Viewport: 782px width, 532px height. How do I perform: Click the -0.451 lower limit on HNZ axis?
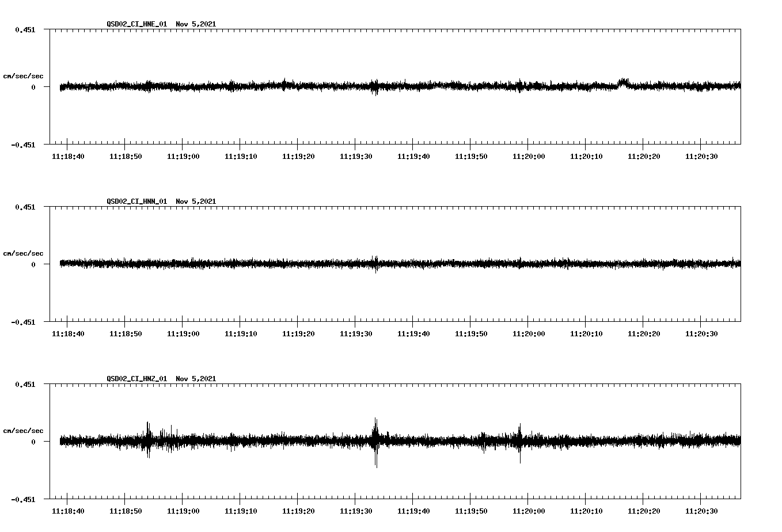pos(23,499)
